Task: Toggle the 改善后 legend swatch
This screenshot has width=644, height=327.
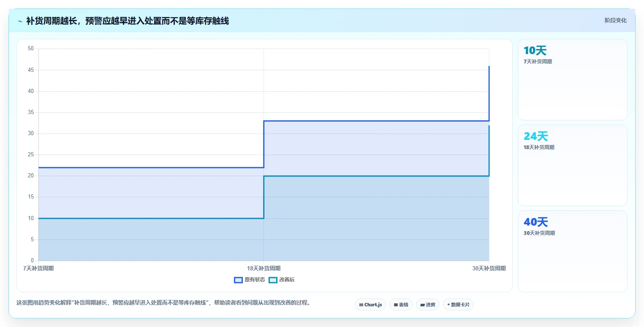Action: click(273, 280)
